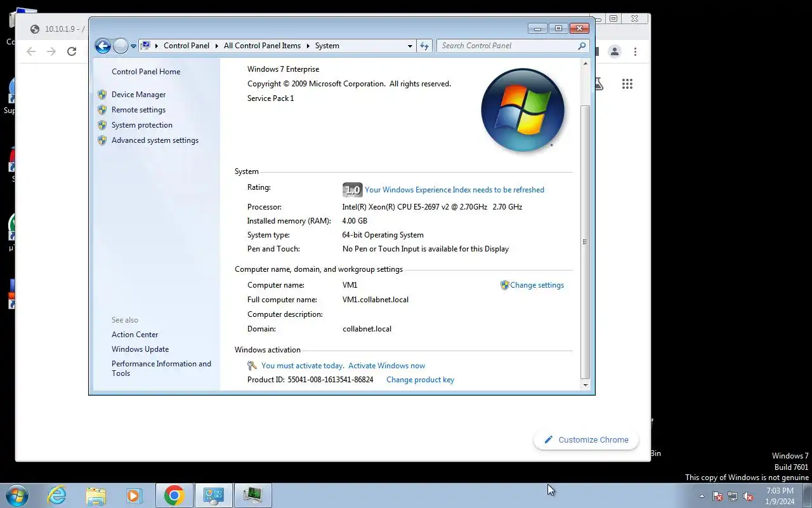Click the network tray icon
This screenshot has width=812, height=508.
[733, 497]
